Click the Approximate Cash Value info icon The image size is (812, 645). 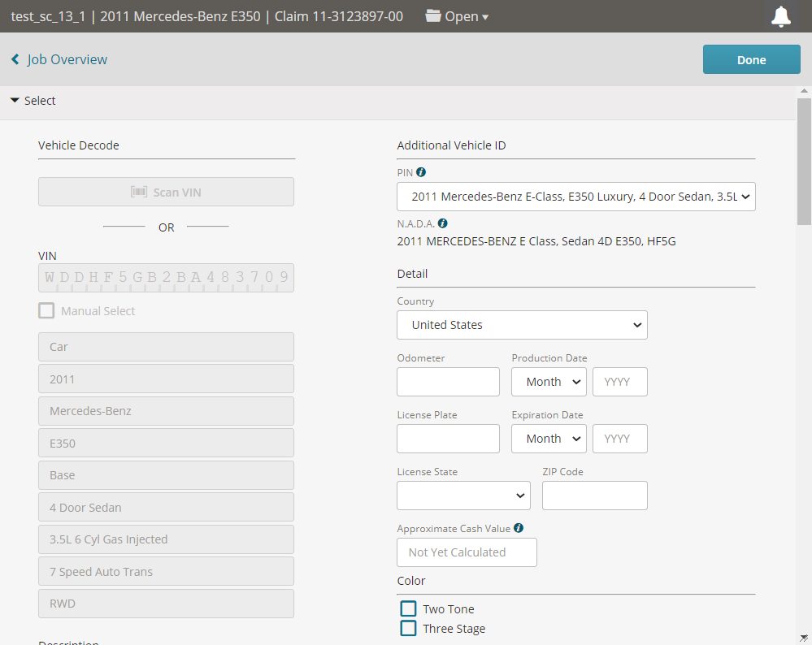519,528
